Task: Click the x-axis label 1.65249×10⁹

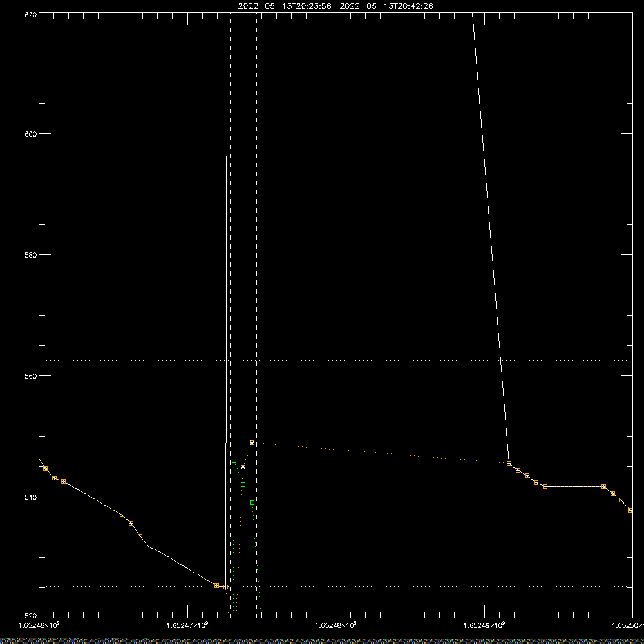Action: coord(484,625)
